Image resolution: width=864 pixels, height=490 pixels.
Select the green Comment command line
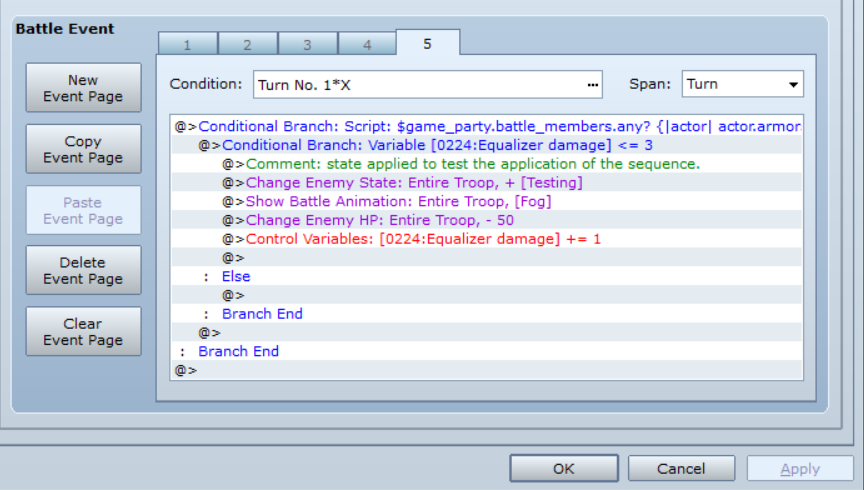pos(487,164)
